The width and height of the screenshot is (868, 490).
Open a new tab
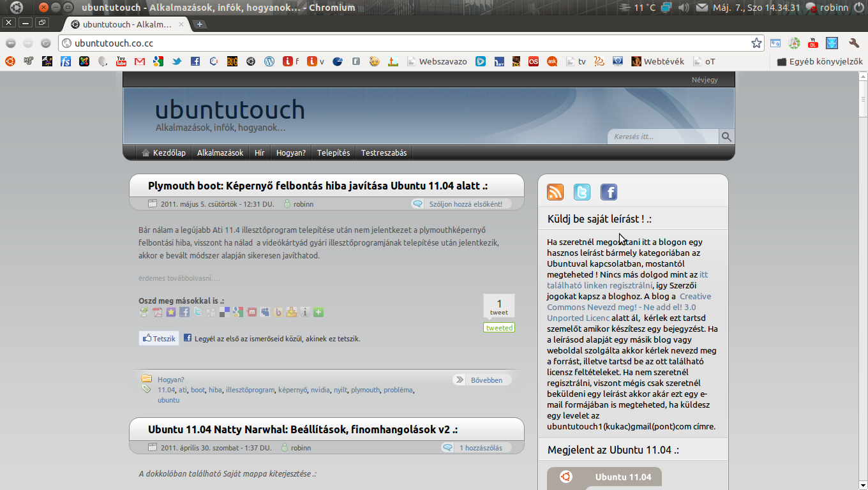[200, 24]
